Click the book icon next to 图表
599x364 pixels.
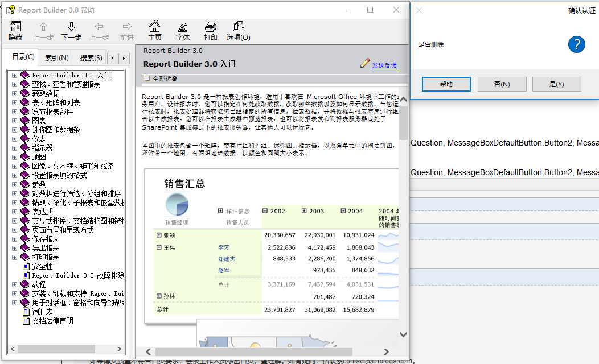(25, 121)
